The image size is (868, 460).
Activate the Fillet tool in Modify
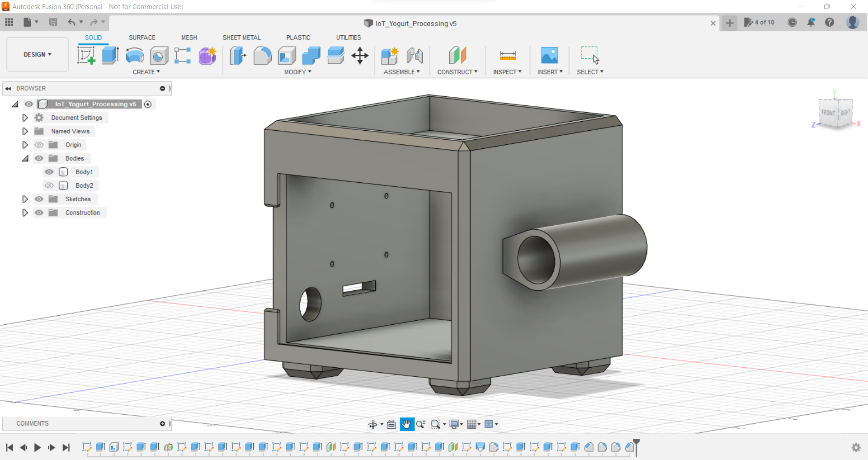[x=263, y=55]
